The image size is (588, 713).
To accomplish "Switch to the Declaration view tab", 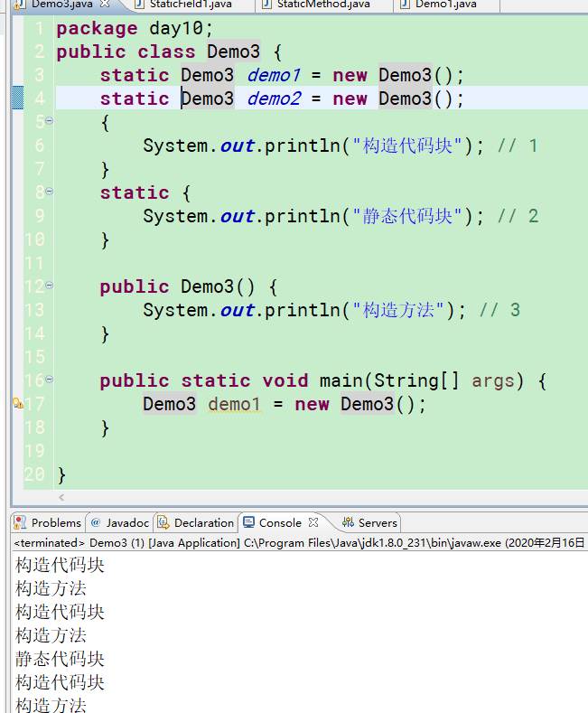I will pyautogui.click(x=196, y=523).
